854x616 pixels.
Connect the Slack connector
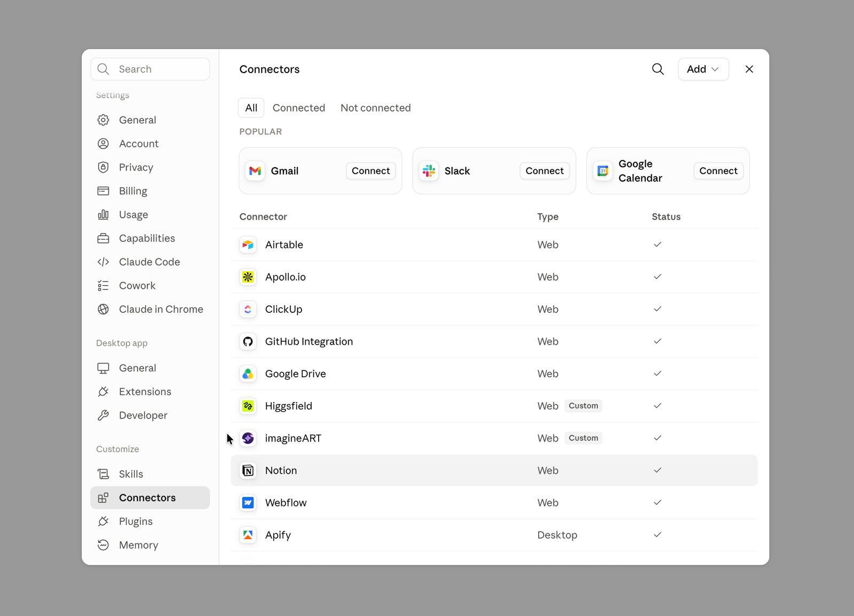click(x=544, y=171)
